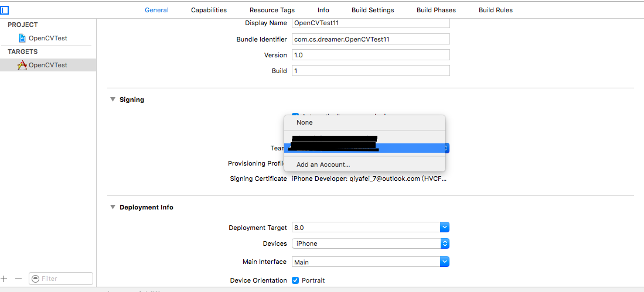This screenshot has width=644, height=292.
Task: Click the Signing section heading
Action: [x=131, y=99]
